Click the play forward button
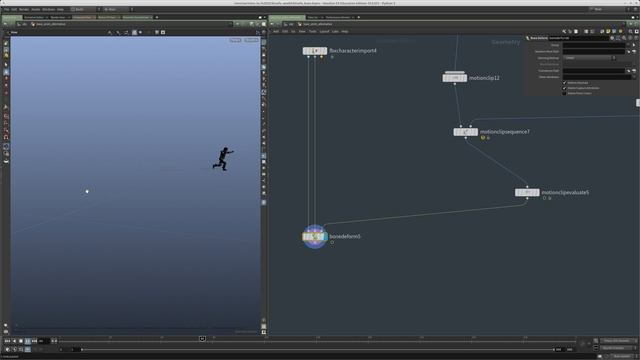 pyautogui.click(x=27, y=341)
